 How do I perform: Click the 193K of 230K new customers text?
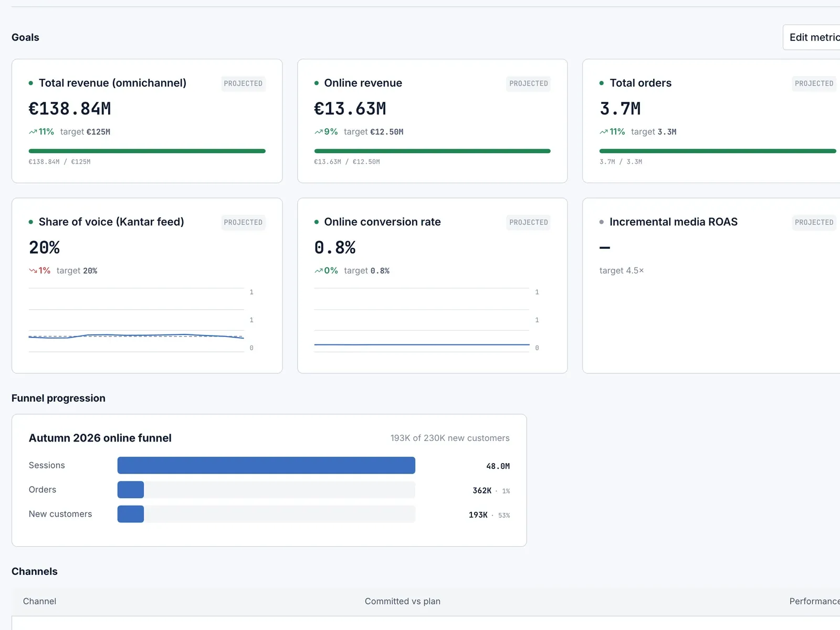450,438
